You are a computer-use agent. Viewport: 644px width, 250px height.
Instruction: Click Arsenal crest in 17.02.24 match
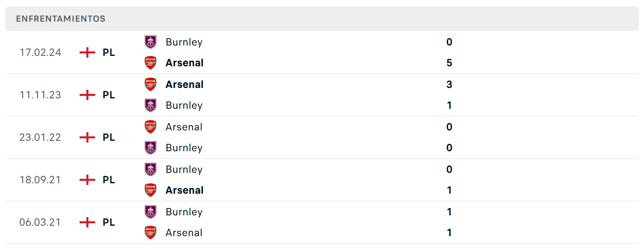(x=151, y=63)
